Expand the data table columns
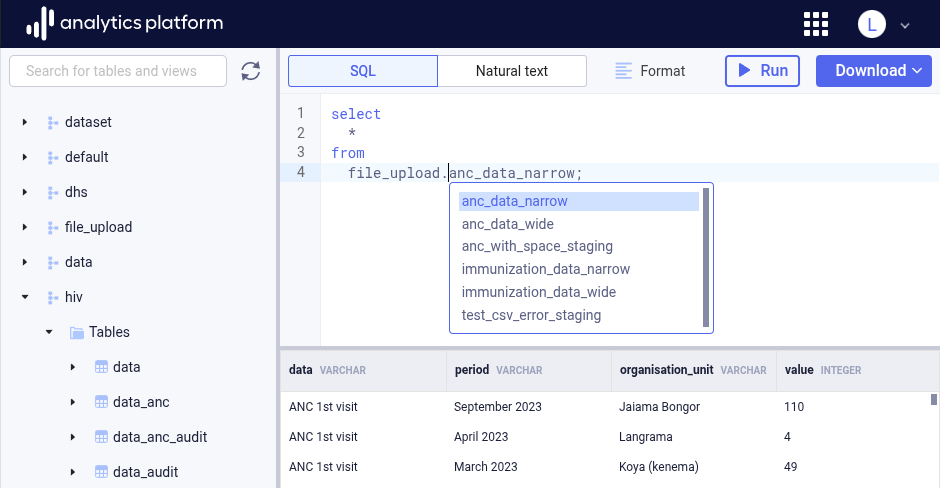 click(x=73, y=367)
